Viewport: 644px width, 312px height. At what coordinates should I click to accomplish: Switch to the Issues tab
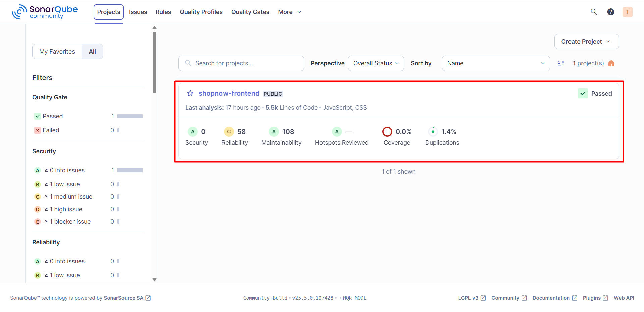[x=138, y=12]
